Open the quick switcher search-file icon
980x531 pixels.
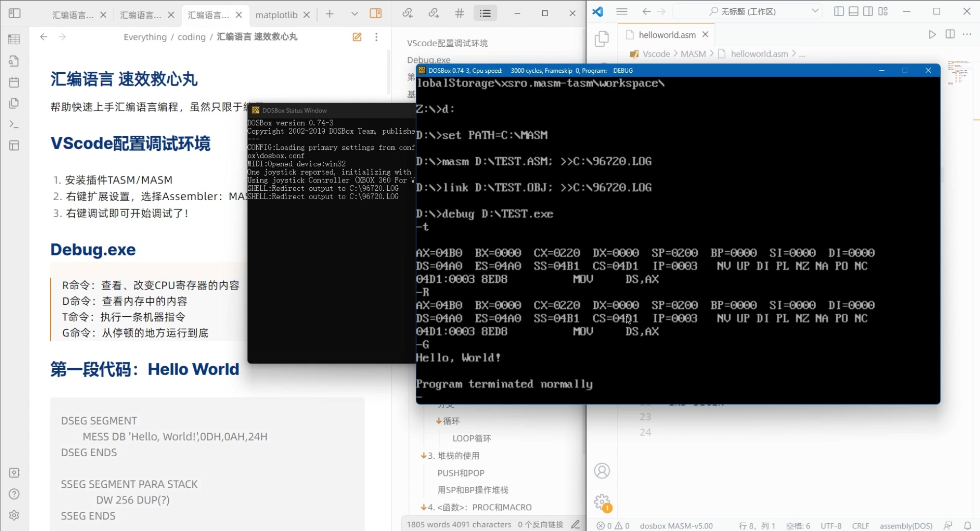[14, 61]
